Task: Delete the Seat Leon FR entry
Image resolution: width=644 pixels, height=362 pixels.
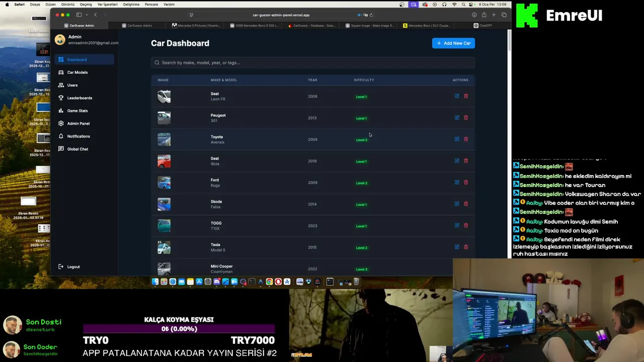Action: (466, 96)
